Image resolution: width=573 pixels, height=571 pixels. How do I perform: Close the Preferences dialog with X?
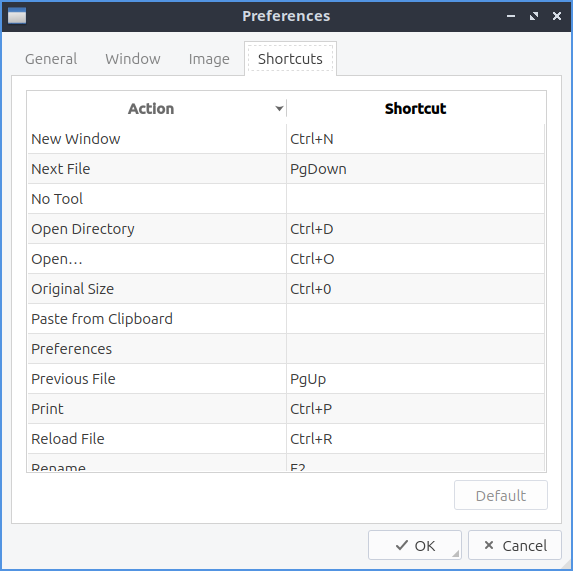click(557, 16)
